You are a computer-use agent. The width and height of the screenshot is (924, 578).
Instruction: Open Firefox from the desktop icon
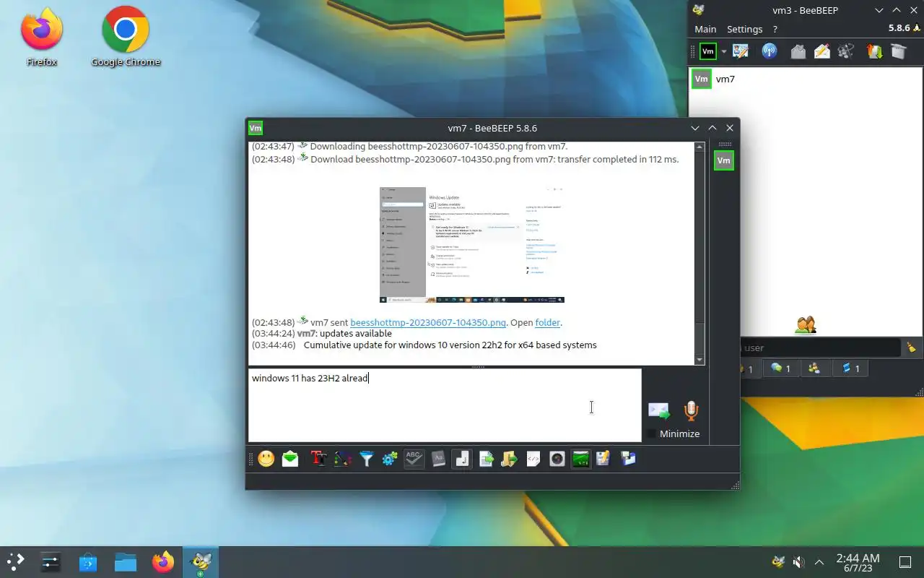pos(42,37)
